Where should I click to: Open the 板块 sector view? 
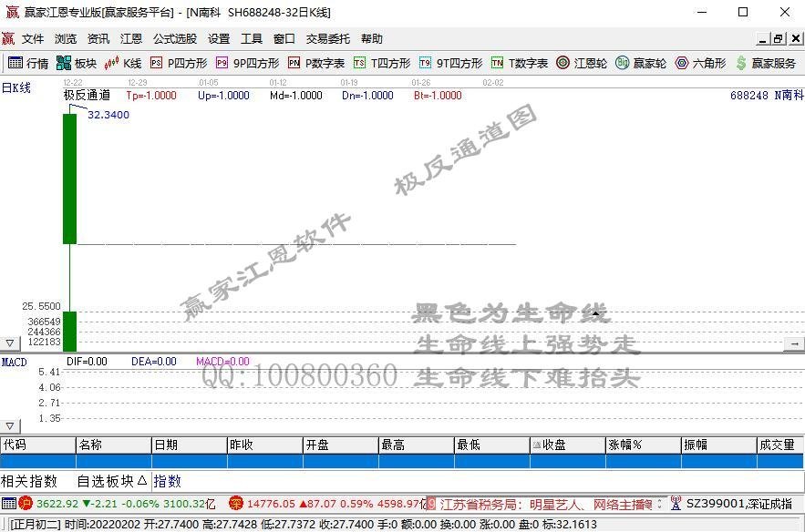click(77, 63)
